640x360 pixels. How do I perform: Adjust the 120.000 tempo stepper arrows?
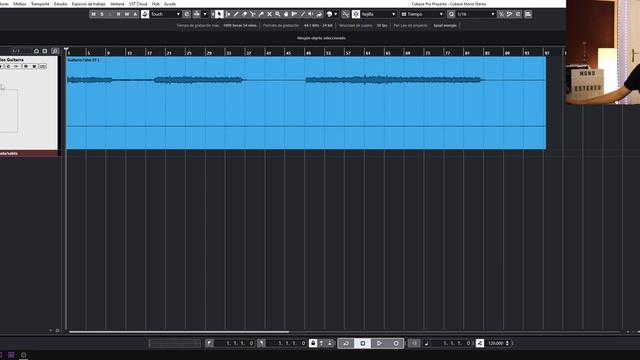click(508, 343)
